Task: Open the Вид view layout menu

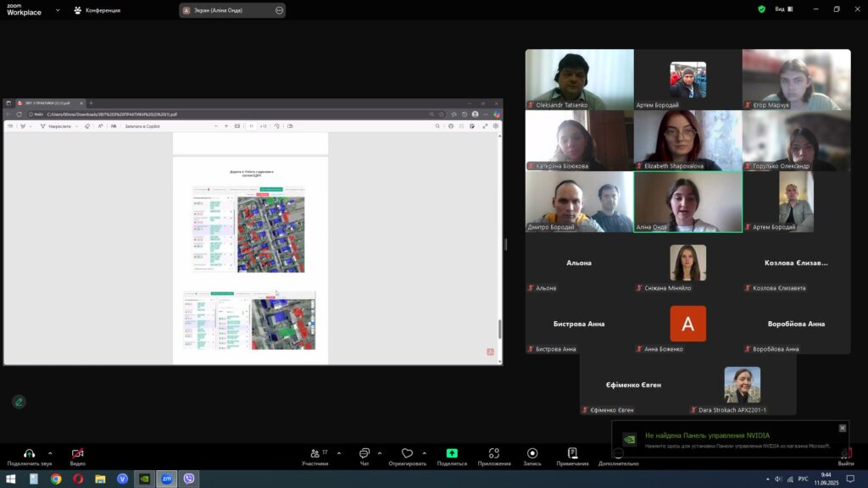Action: [x=784, y=9]
